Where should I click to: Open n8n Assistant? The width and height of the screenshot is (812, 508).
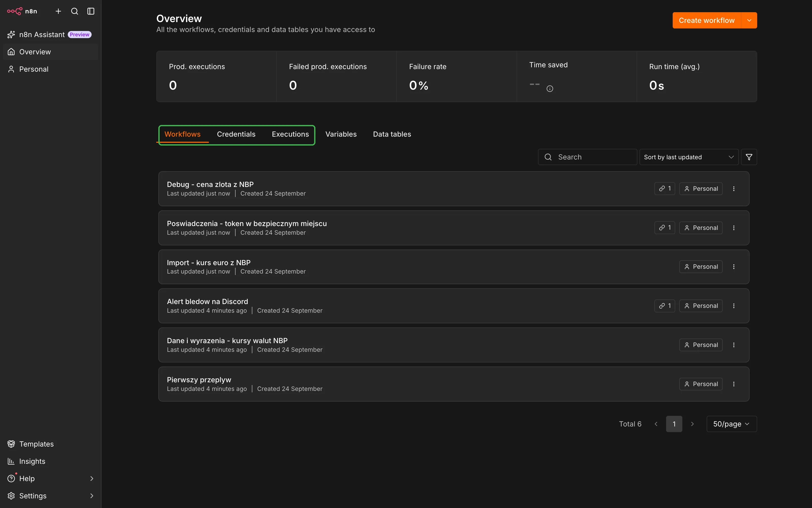(x=50, y=35)
